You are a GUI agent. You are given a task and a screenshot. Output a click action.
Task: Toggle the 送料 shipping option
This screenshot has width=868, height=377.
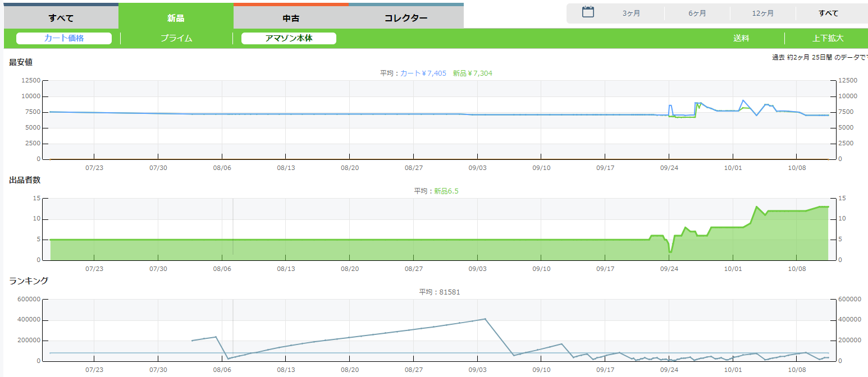741,38
